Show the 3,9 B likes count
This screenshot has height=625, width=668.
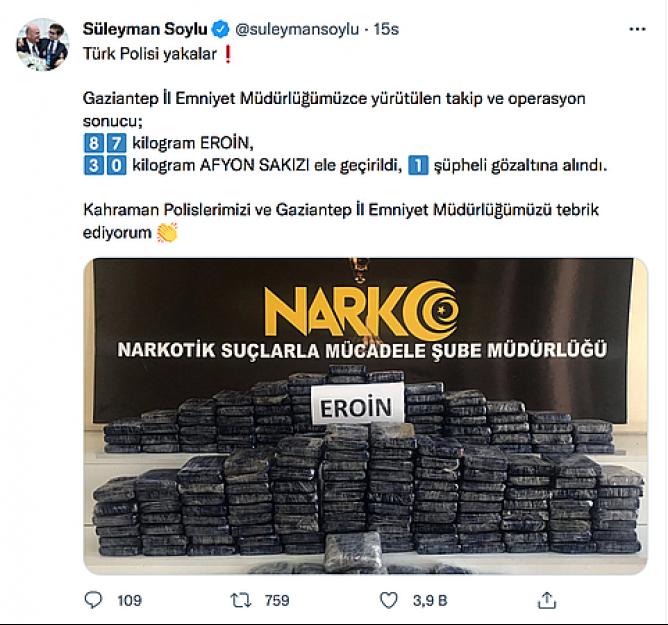pyautogui.click(x=430, y=601)
